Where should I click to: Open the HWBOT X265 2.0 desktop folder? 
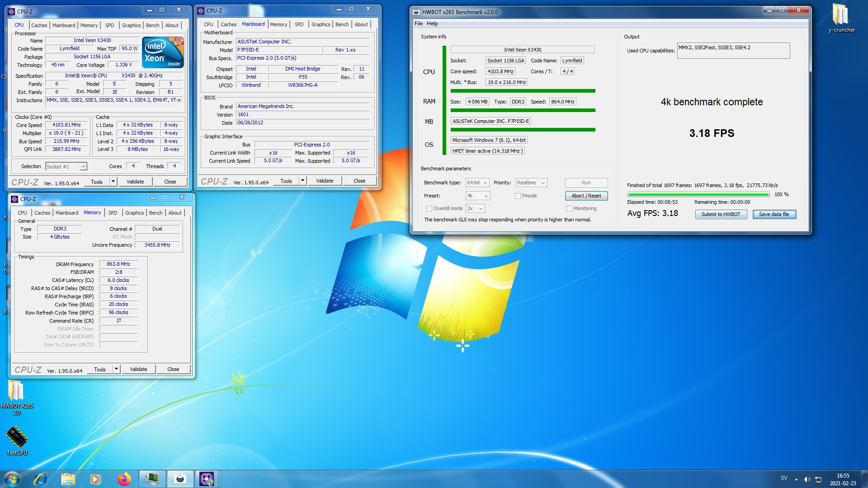[x=17, y=398]
